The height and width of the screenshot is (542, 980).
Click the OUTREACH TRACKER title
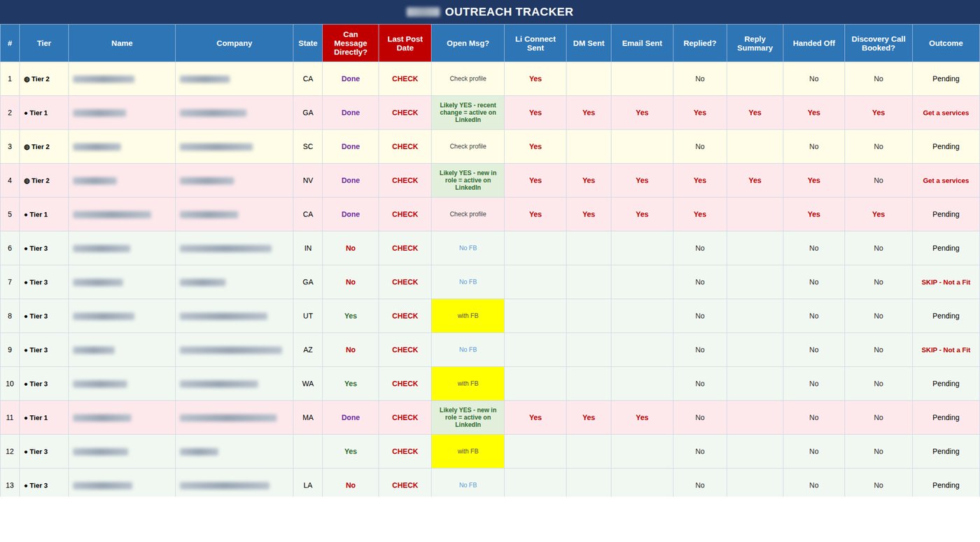pos(509,12)
